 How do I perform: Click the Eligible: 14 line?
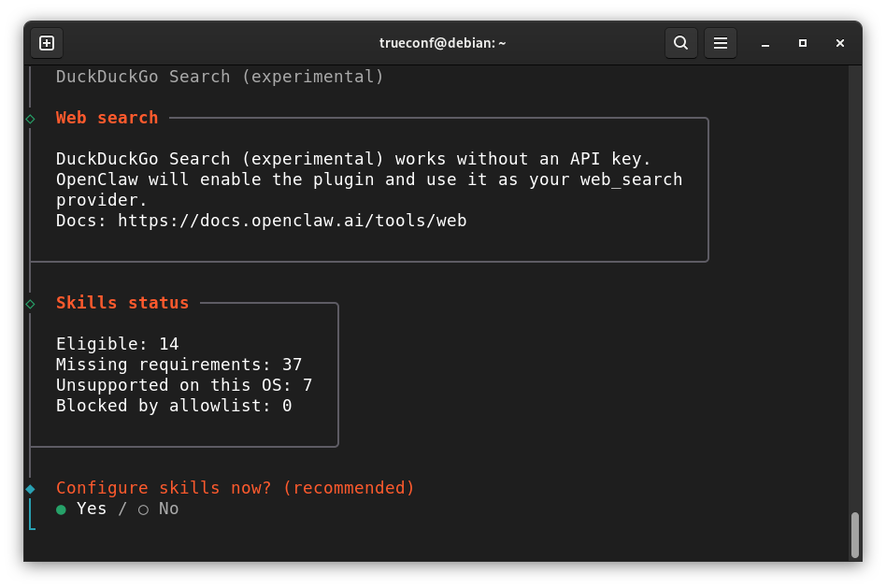(118, 344)
